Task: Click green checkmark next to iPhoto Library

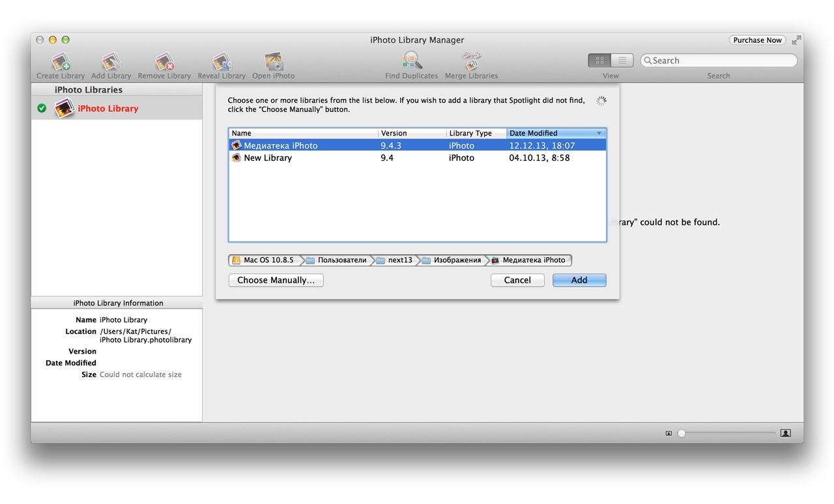Action: (x=42, y=108)
